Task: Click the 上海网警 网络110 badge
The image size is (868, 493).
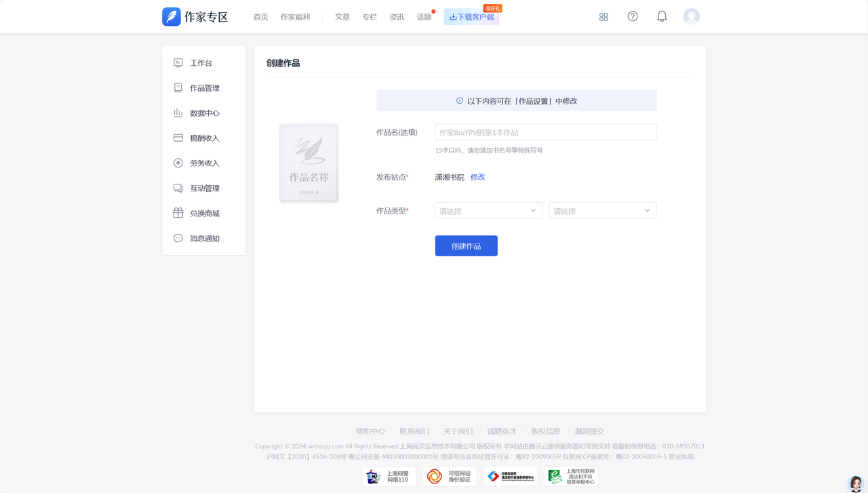Action: tap(389, 476)
